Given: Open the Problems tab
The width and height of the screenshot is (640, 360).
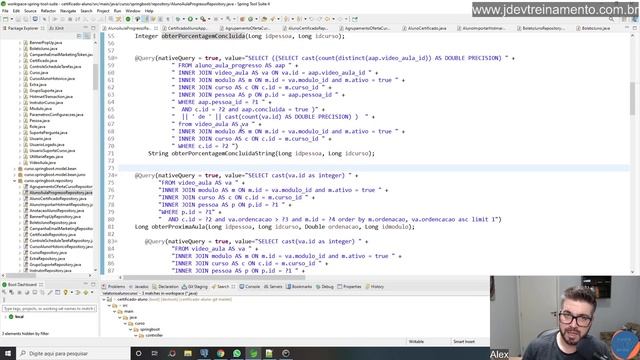Looking at the screenshot, I should coord(113,287).
